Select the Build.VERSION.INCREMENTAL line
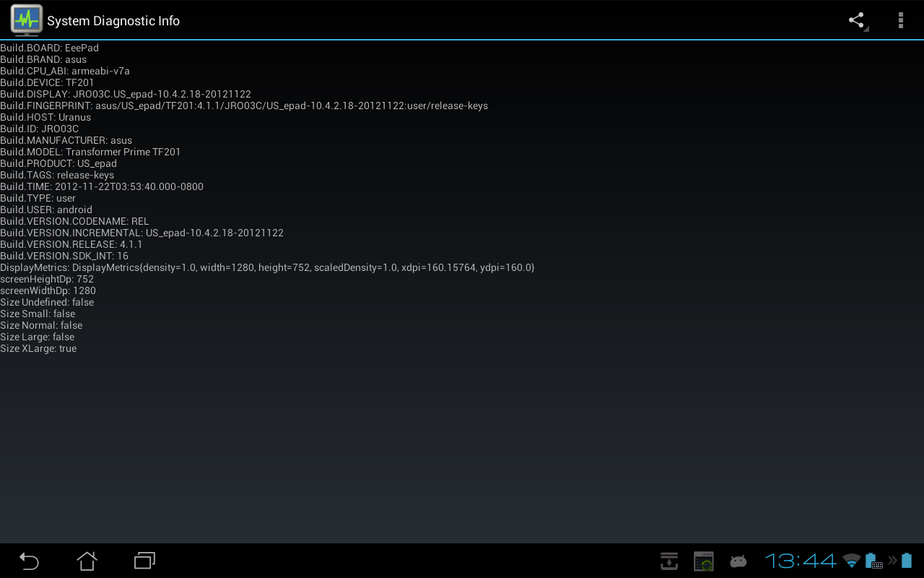This screenshot has width=924, height=578. [141, 233]
